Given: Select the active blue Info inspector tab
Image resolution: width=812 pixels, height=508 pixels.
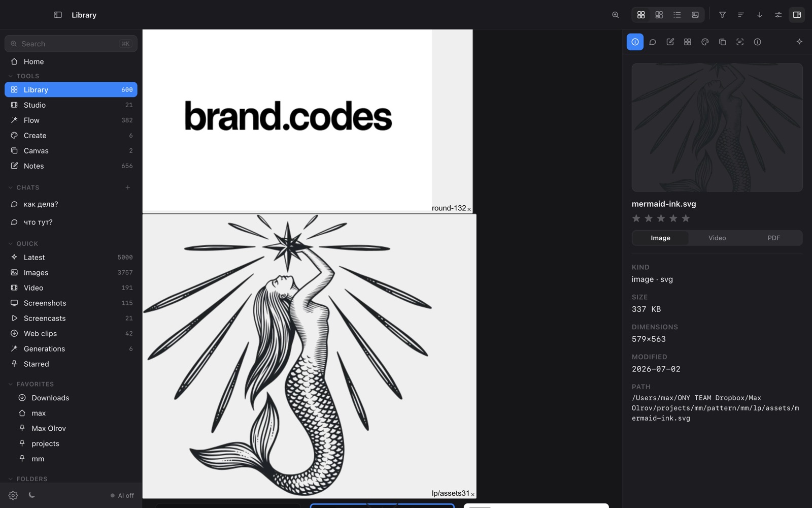Looking at the screenshot, I should click(635, 42).
